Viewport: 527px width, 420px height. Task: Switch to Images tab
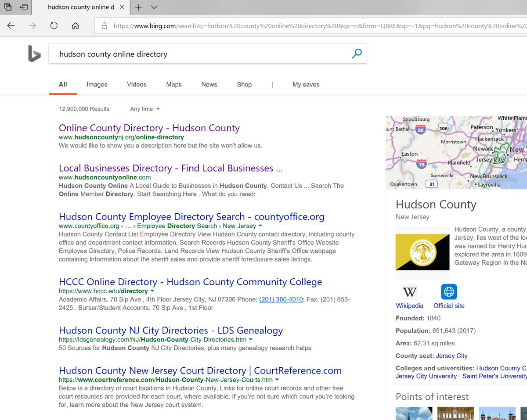[97, 84]
